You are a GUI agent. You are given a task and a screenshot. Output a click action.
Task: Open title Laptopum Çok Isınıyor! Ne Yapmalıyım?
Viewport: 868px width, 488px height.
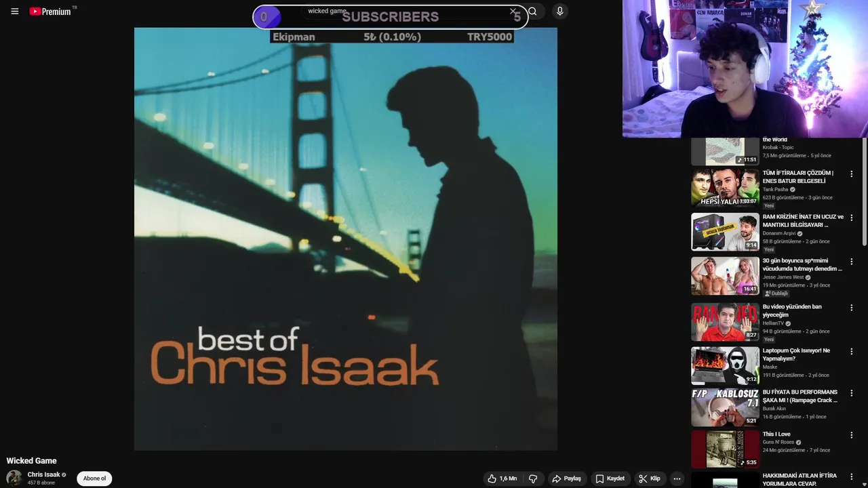point(796,354)
